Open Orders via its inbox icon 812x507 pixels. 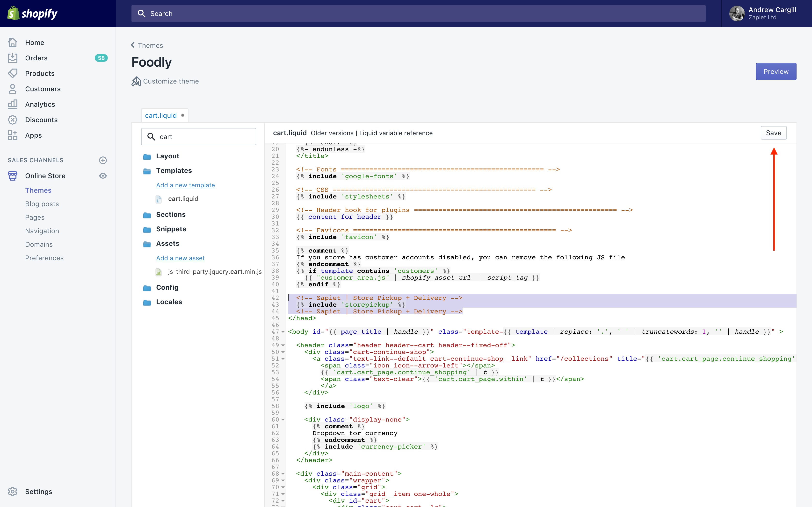(13, 58)
